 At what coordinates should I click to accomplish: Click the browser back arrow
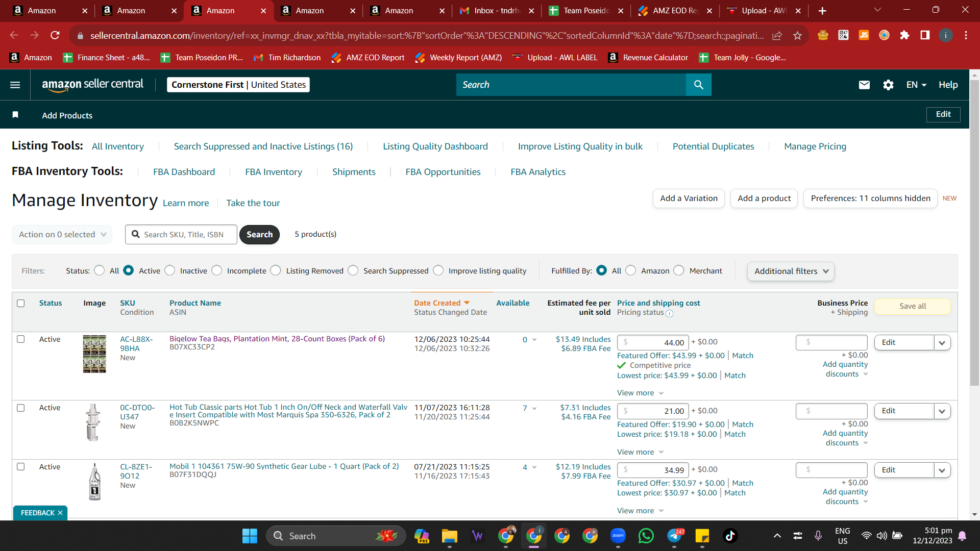pos(14,35)
